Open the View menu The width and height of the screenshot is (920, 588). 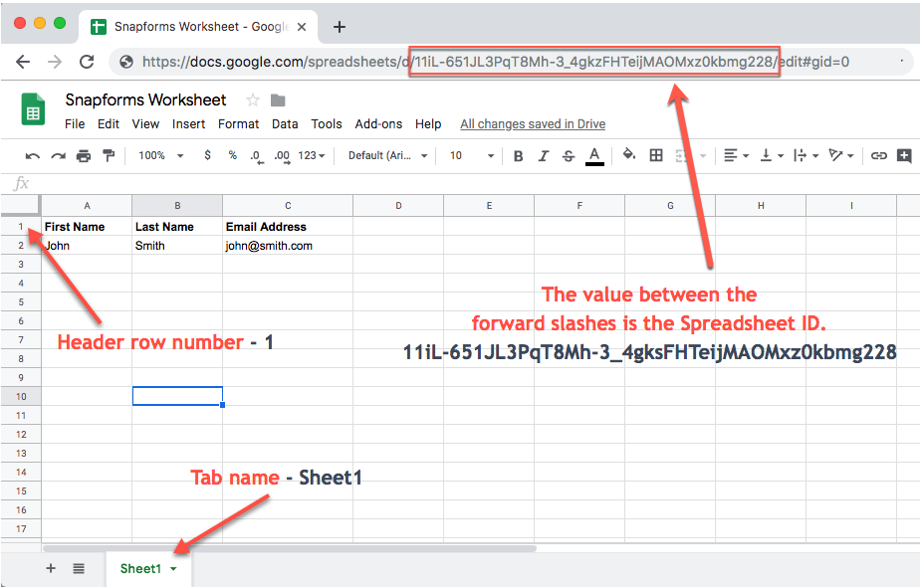(145, 124)
